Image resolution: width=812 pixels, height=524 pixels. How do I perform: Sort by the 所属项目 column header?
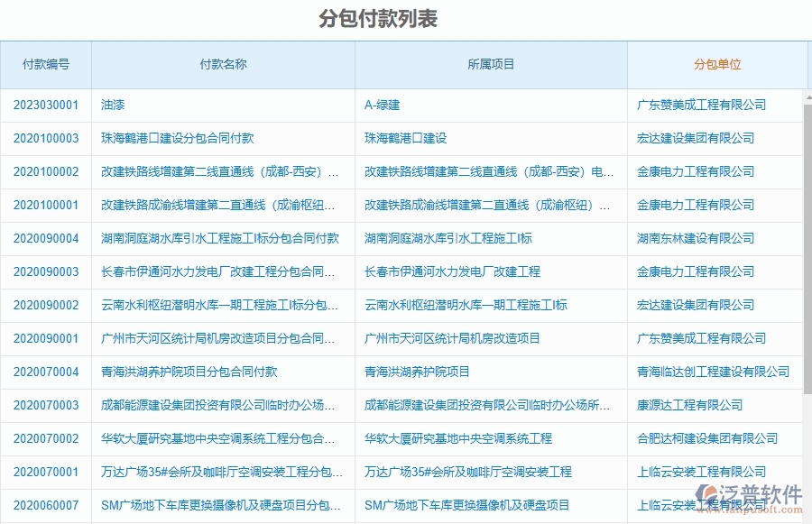[x=491, y=64]
